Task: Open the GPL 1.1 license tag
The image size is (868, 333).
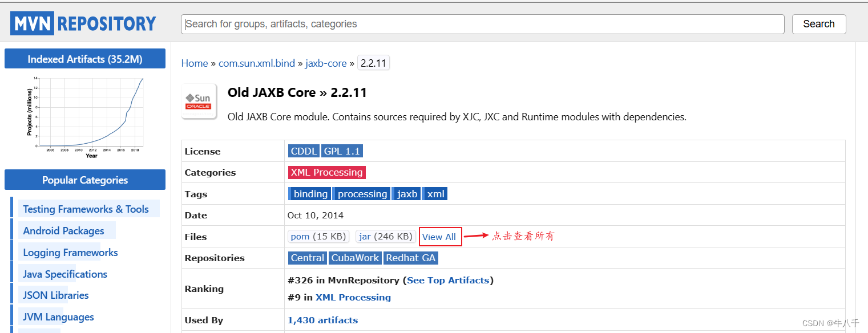Action: pyautogui.click(x=342, y=151)
